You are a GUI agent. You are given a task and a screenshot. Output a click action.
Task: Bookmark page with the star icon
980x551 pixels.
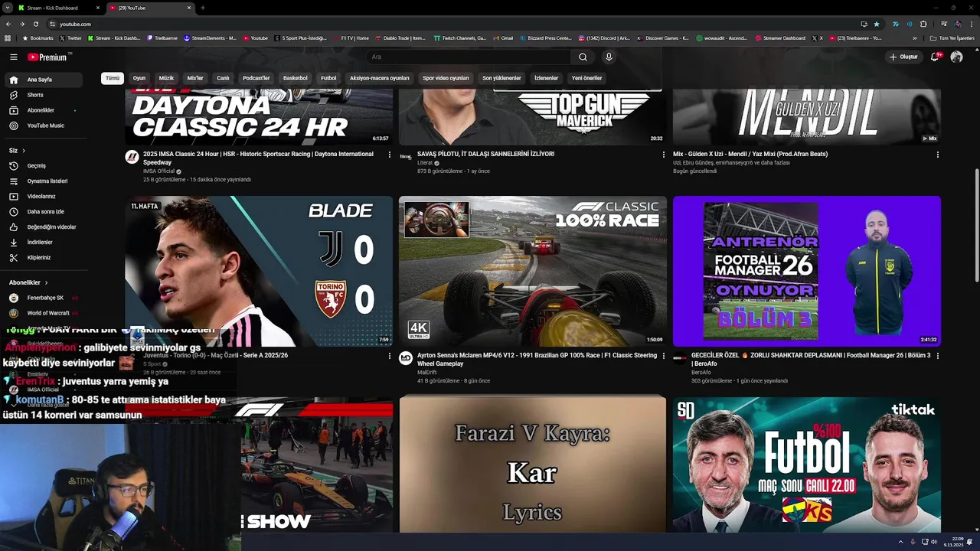pyautogui.click(x=877, y=24)
